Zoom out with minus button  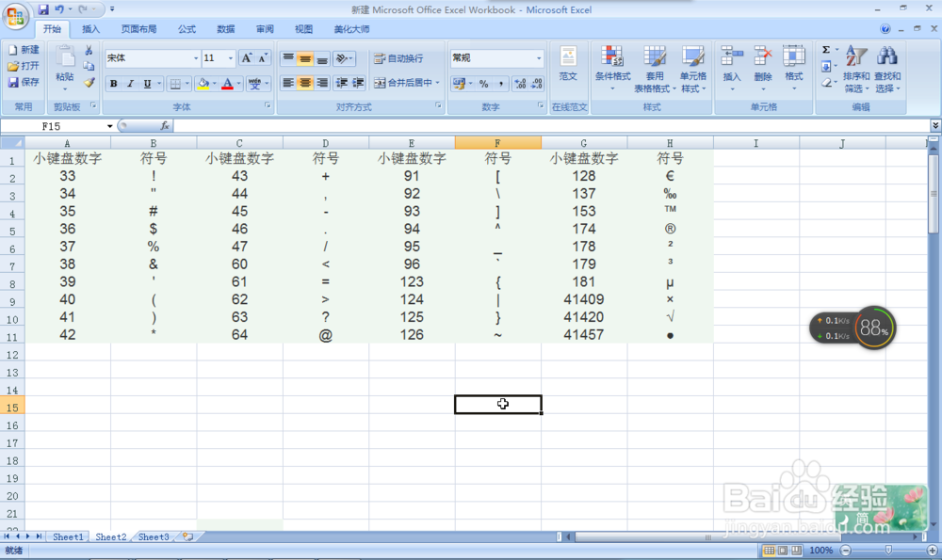(x=845, y=550)
